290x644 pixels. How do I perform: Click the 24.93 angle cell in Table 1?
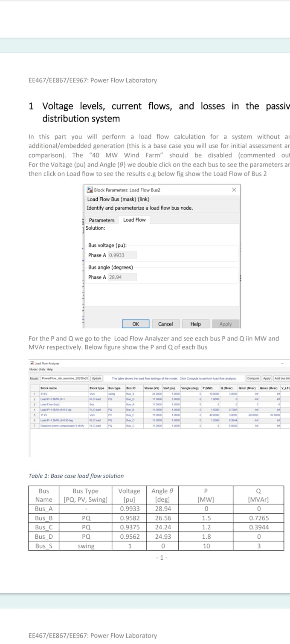pyautogui.click(x=163, y=537)
